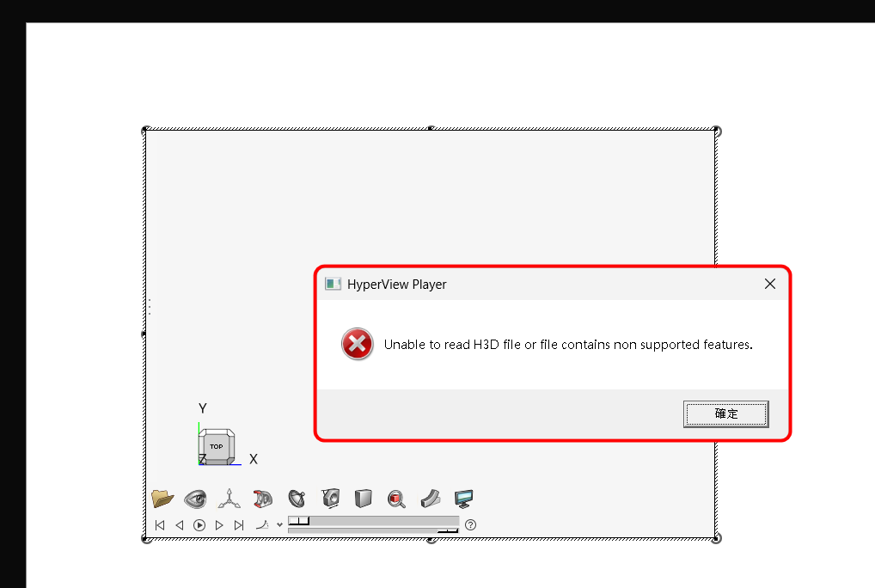Click the solid gray box icon
The height and width of the screenshot is (588, 875).
364,499
